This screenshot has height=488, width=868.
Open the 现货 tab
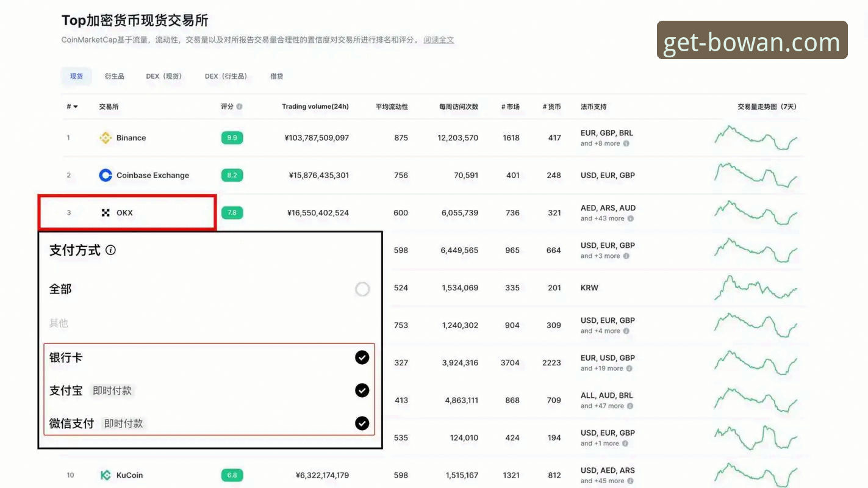(76, 76)
